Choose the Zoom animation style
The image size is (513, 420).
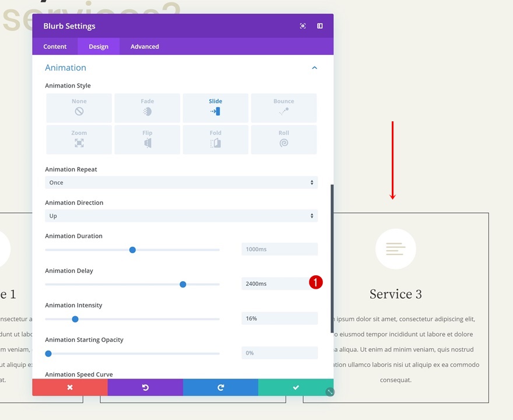tap(79, 139)
